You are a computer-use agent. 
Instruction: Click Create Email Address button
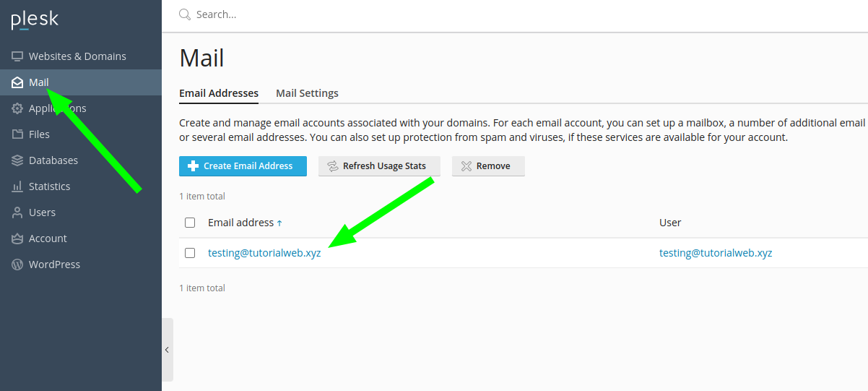[x=243, y=166]
